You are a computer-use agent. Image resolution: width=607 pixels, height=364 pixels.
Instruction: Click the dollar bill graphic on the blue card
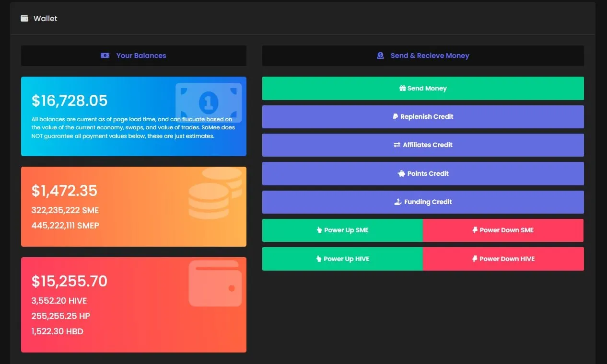209,102
